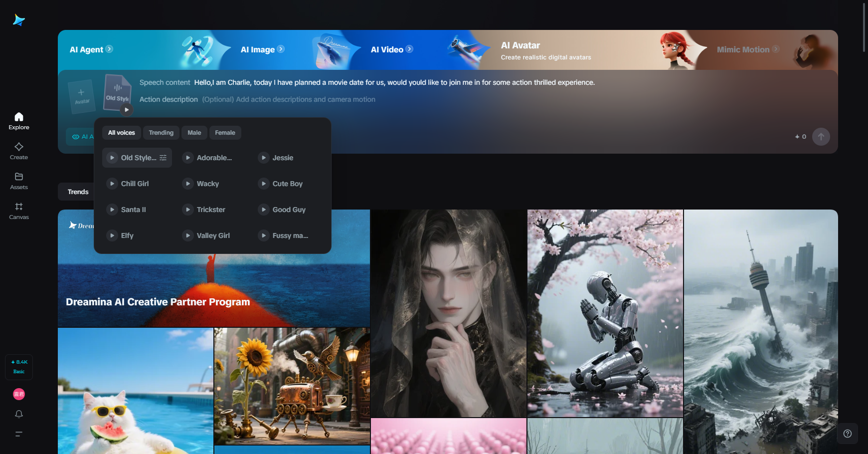Viewport: 868px width, 454px height.
Task: Open the Assets panel
Action: [x=18, y=180]
